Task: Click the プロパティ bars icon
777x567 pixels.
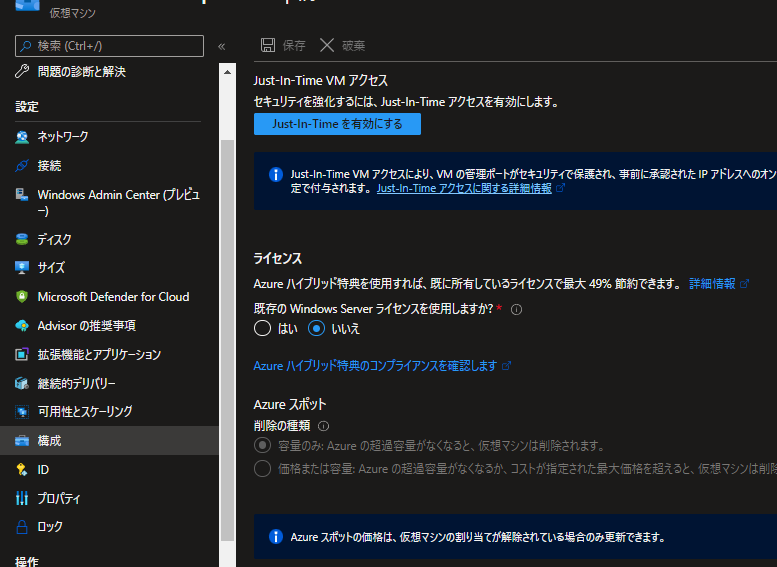Action: pos(22,498)
